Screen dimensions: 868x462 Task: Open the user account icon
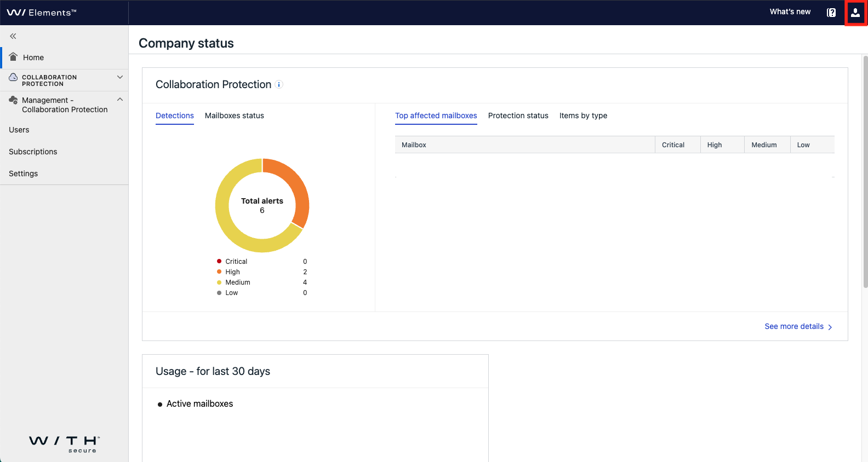pos(855,13)
